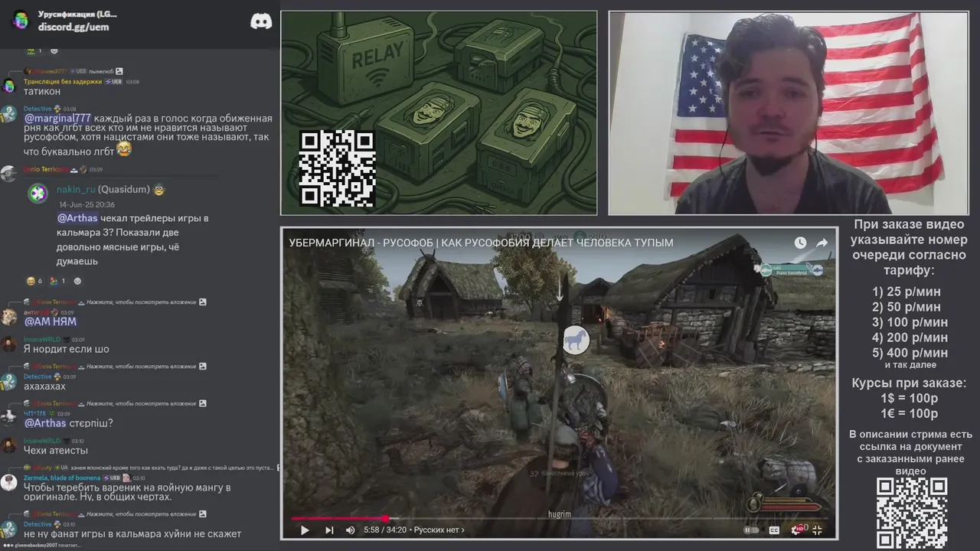Click the Share arrow on video

[x=822, y=243]
